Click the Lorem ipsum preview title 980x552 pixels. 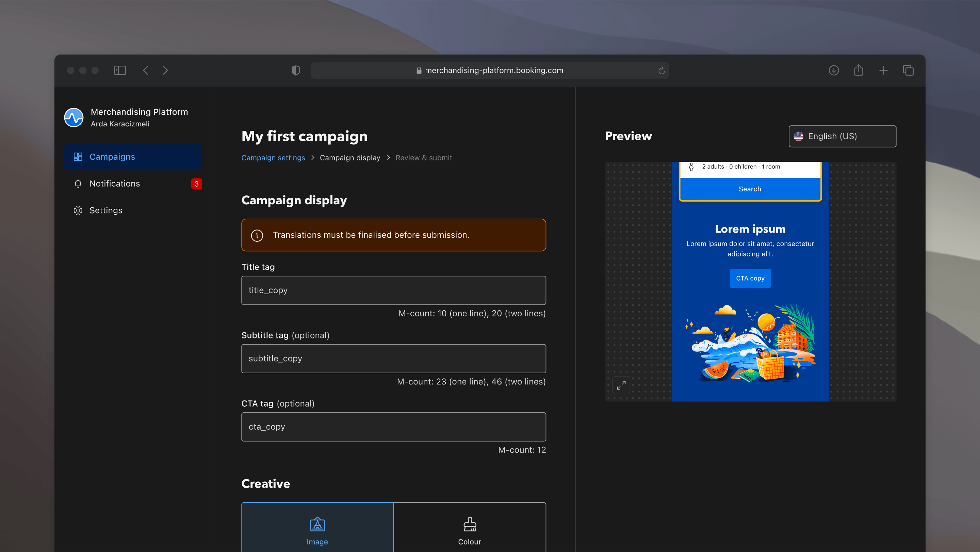tap(750, 229)
